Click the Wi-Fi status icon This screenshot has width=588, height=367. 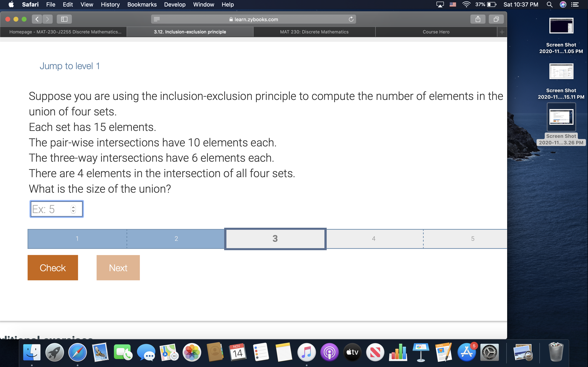pos(466,4)
